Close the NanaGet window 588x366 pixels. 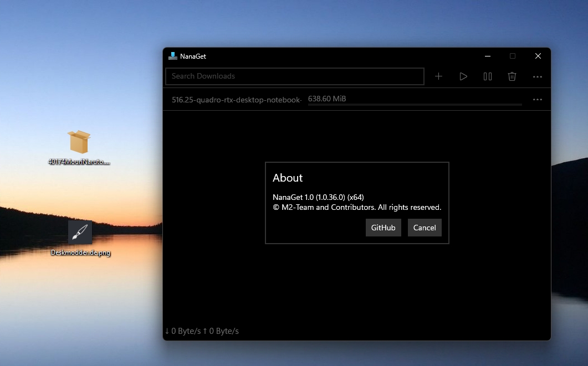[538, 56]
